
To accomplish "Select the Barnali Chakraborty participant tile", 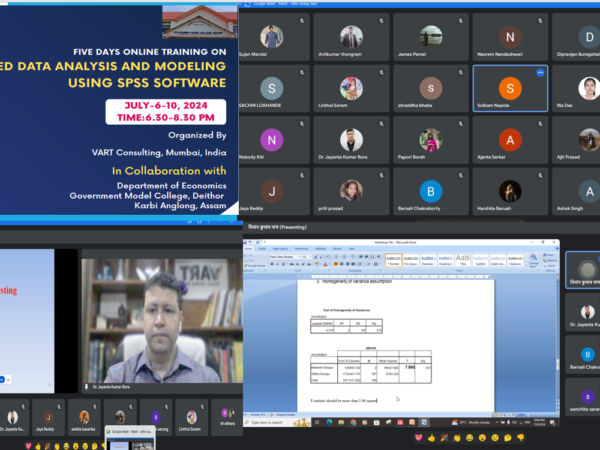I will [431, 191].
